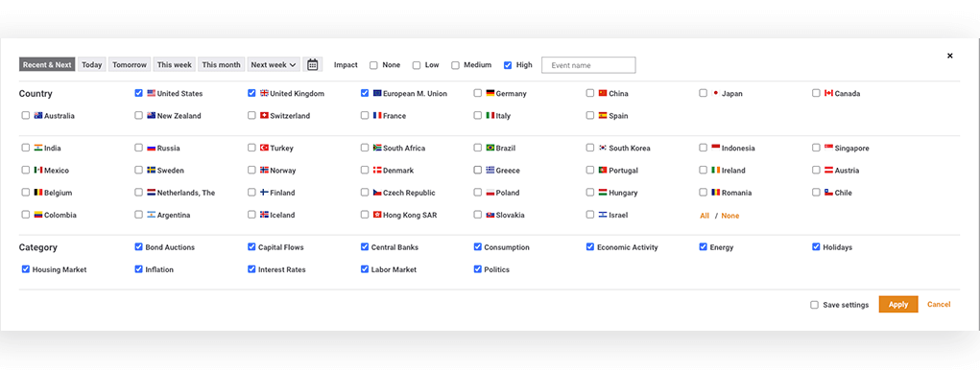Check the Indonesia country checkbox
Screen dimensions: 980x370
pyautogui.click(x=704, y=148)
